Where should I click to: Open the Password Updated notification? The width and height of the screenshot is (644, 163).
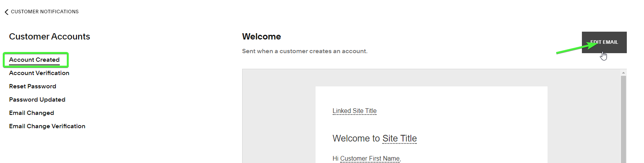pos(37,100)
